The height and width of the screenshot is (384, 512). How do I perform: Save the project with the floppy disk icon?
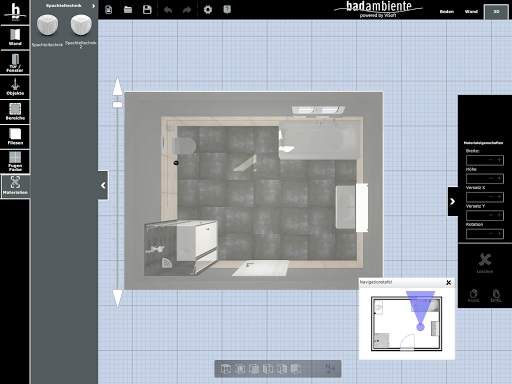[147, 10]
